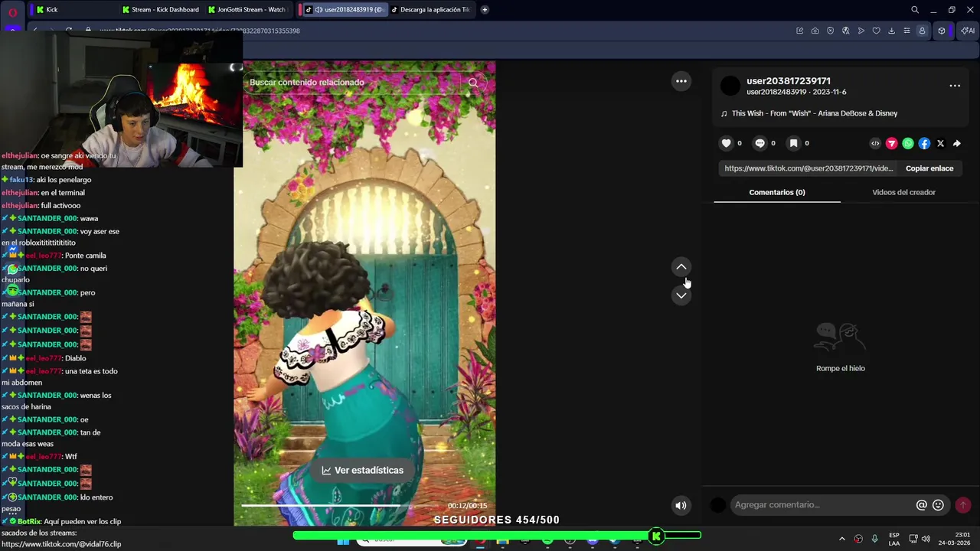
Task: Open the three-dot menu beside username
Action: [x=955, y=86]
